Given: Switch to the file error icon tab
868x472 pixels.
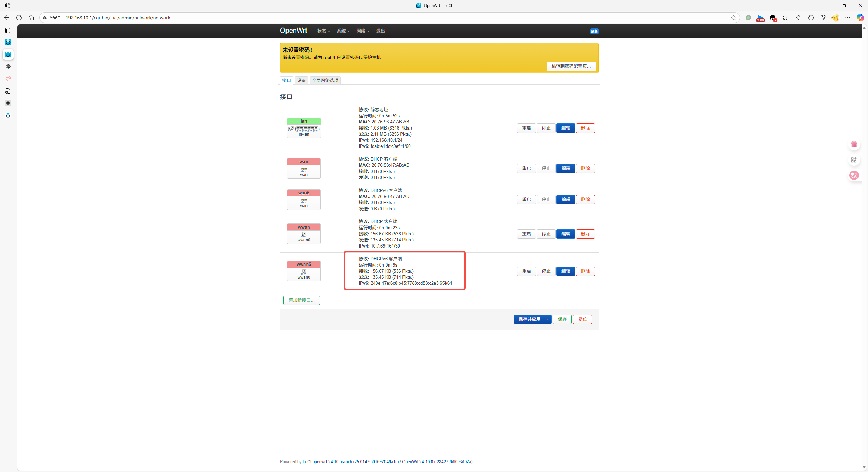Looking at the screenshot, I should (8, 91).
